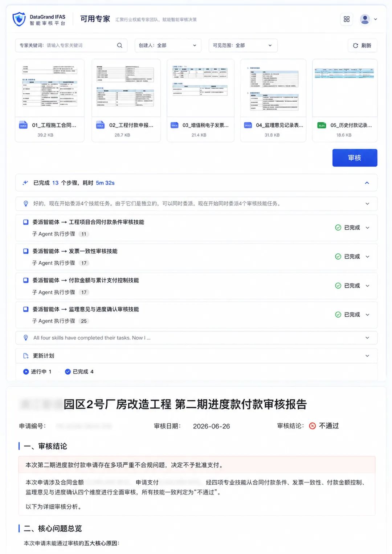Click 已完成 status for 工程项目合同付款条件审核技能
The width and height of the screenshot is (392, 554).
point(347,228)
